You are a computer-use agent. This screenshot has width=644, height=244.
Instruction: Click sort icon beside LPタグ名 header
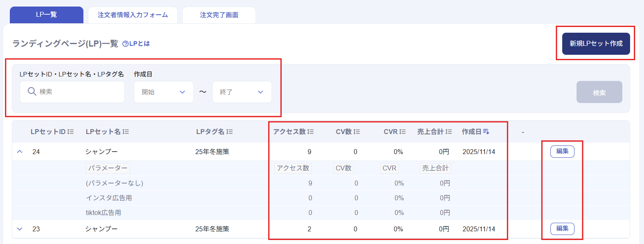click(x=229, y=132)
